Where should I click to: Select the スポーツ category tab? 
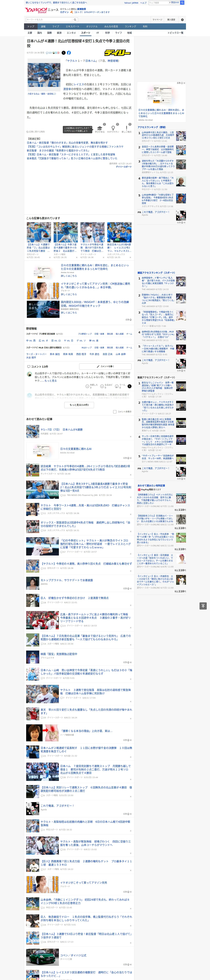(86, 33)
